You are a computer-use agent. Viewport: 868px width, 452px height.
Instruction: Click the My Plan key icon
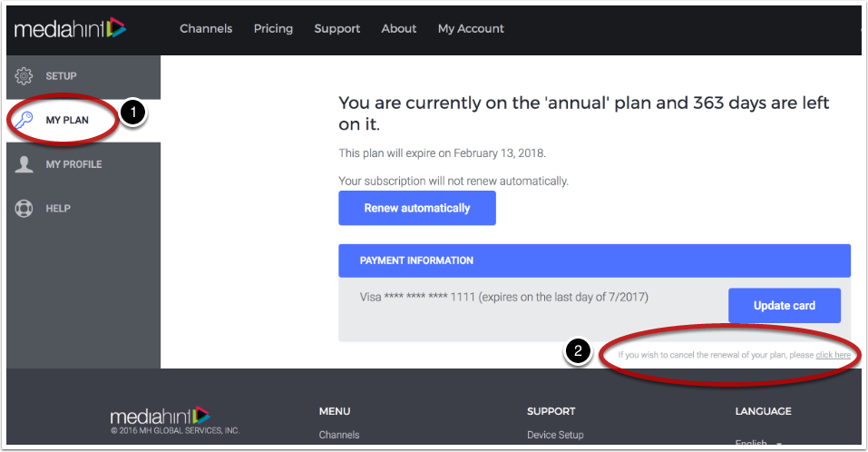pos(24,120)
